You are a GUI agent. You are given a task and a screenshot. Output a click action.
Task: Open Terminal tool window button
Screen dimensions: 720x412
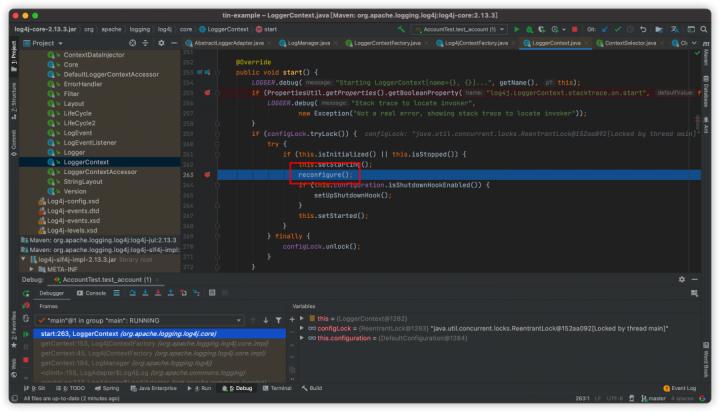277,388
